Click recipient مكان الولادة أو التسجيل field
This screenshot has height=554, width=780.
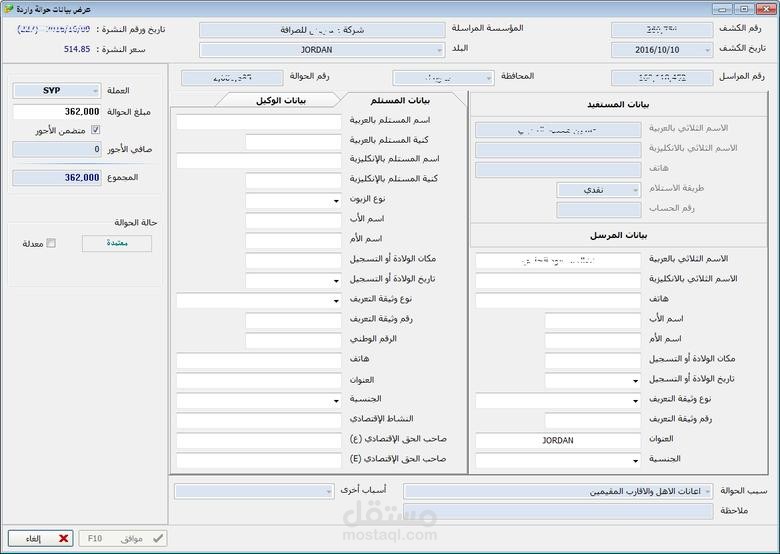tap(293, 261)
